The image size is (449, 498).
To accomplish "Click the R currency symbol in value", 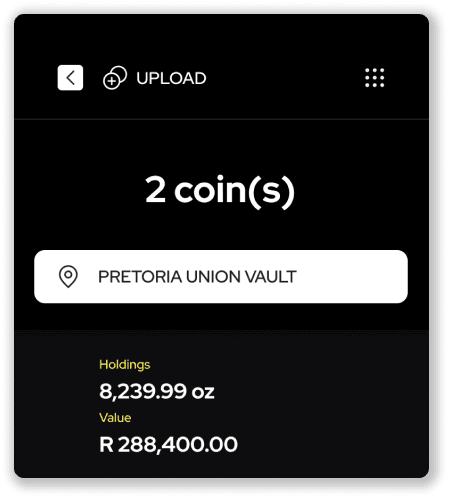I will (x=106, y=445).
